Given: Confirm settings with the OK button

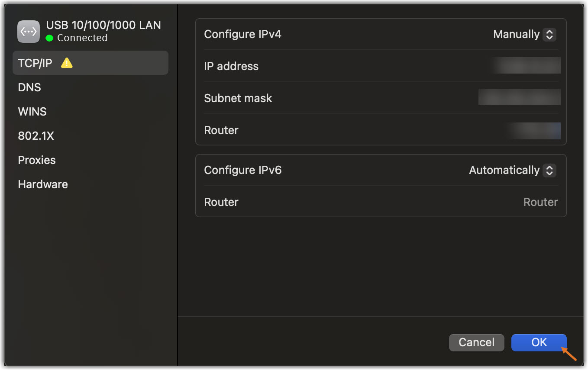Looking at the screenshot, I should [x=539, y=342].
